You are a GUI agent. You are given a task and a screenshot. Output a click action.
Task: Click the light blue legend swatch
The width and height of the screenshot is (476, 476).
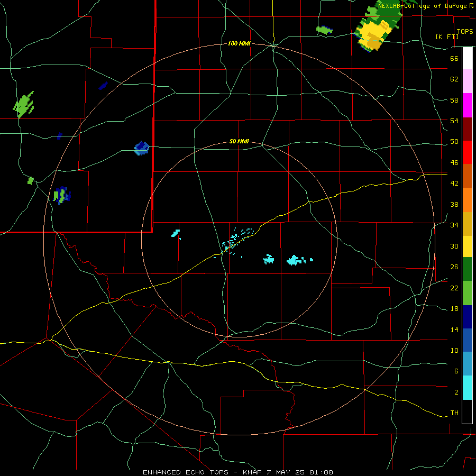[467, 364]
